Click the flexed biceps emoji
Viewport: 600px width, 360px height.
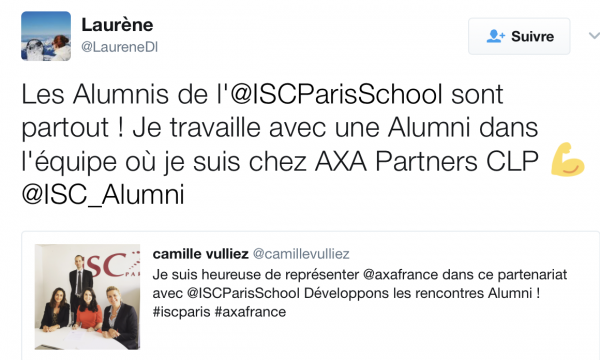(567, 160)
